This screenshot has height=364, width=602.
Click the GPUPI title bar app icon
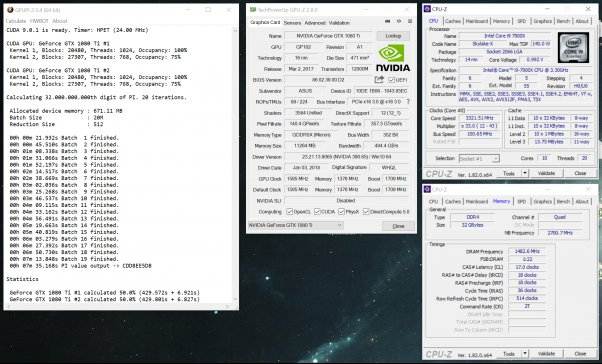10,10
